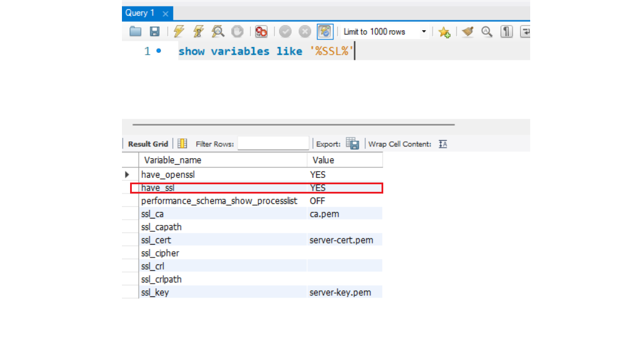This screenshot has height=354, width=644.
Task: Open find panel with the magnifier icon
Action: tap(487, 31)
